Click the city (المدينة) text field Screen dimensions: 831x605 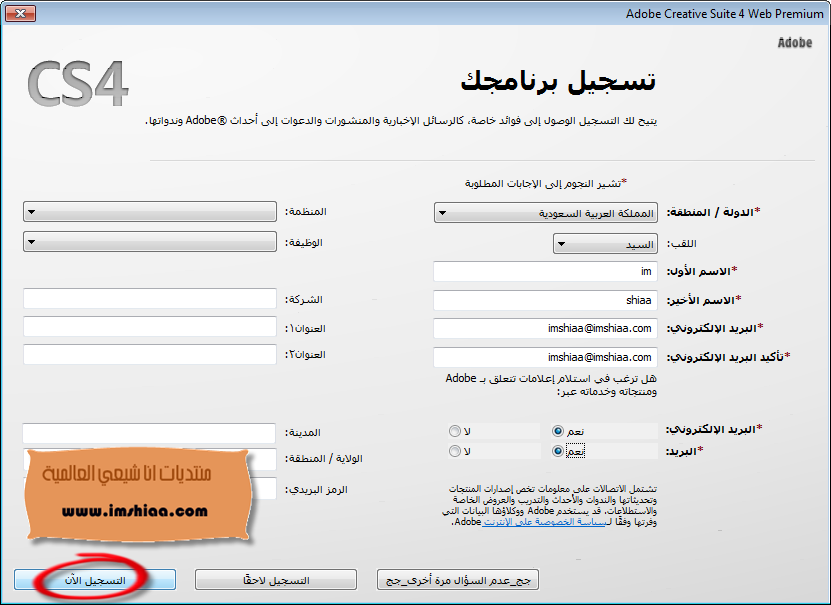[x=149, y=433]
